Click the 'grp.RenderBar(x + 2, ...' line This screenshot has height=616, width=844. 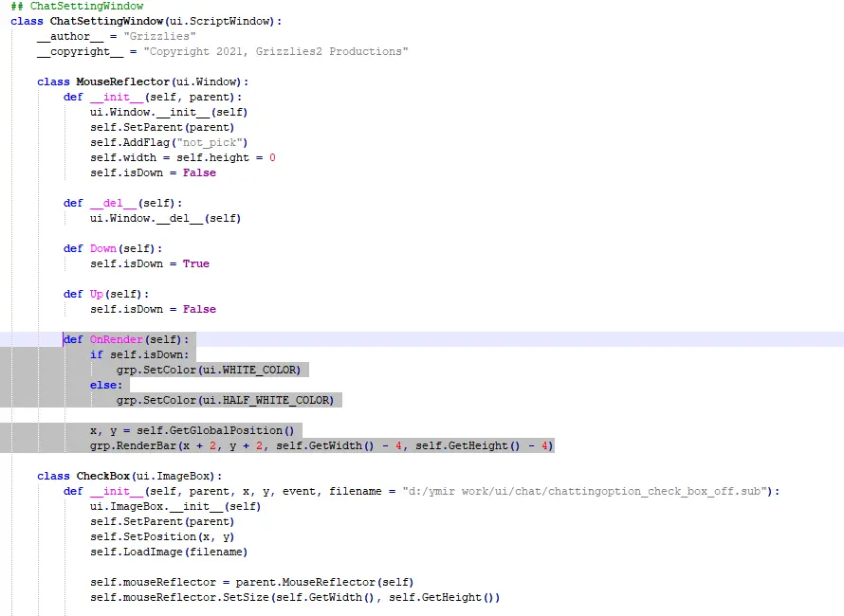[x=321, y=445]
